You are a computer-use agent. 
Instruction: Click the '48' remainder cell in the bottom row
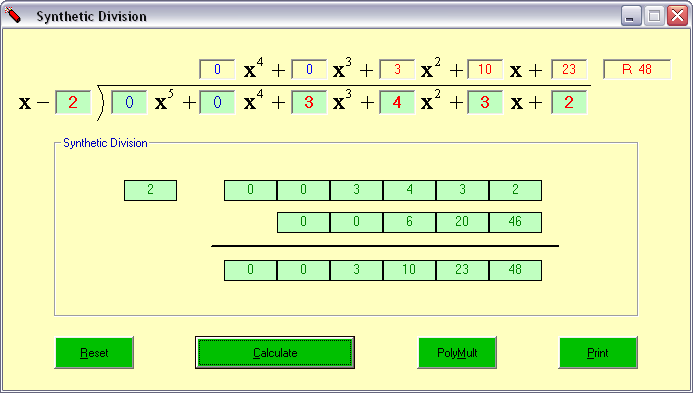[x=515, y=270]
